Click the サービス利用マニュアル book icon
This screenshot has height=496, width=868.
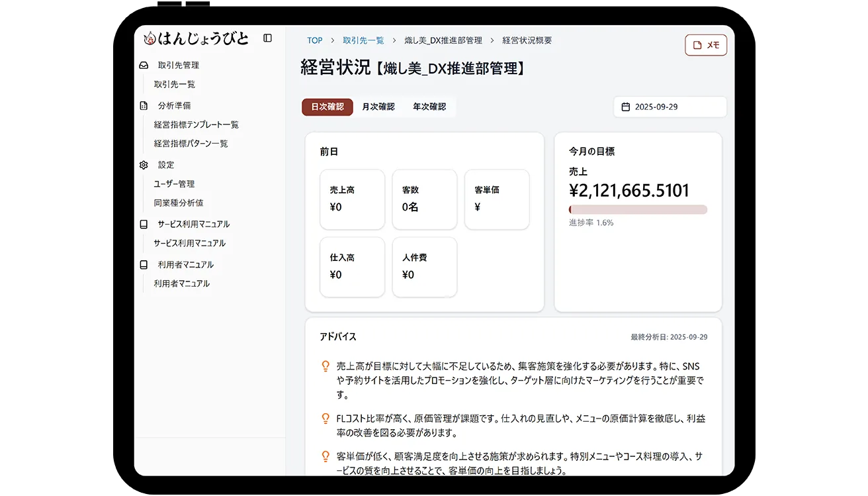click(142, 224)
